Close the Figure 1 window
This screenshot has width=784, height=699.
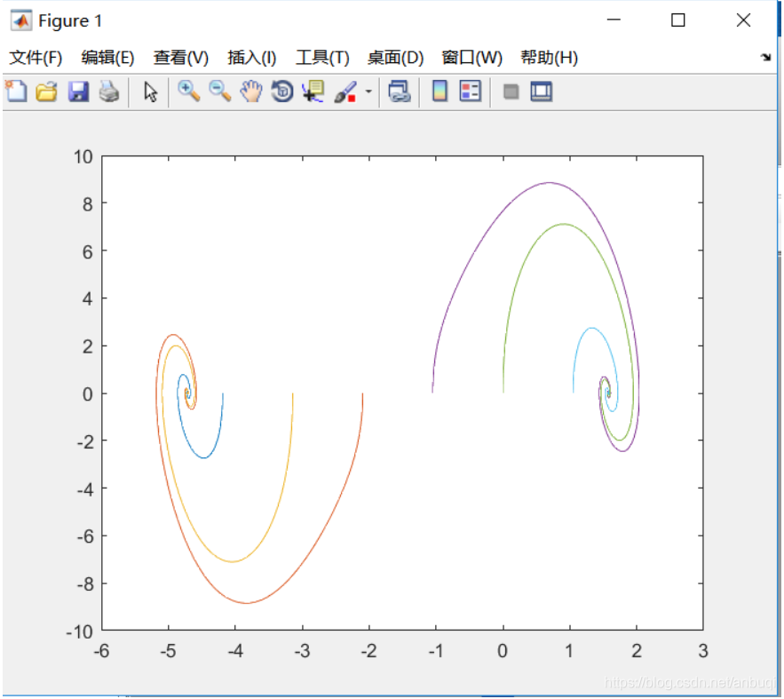click(x=743, y=20)
